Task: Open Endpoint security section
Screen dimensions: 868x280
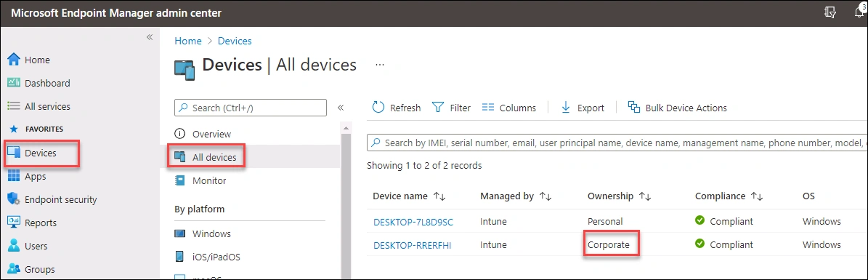Action: click(x=61, y=199)
